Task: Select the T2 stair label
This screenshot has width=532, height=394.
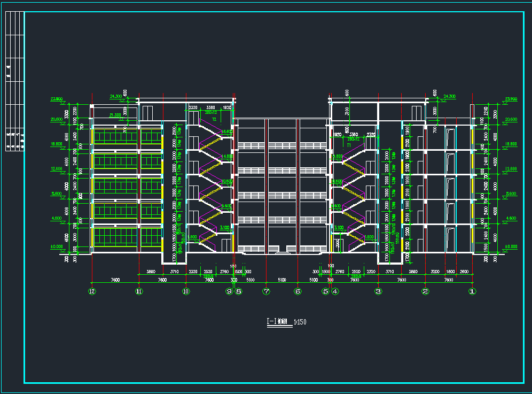Action: coord(214,119)
